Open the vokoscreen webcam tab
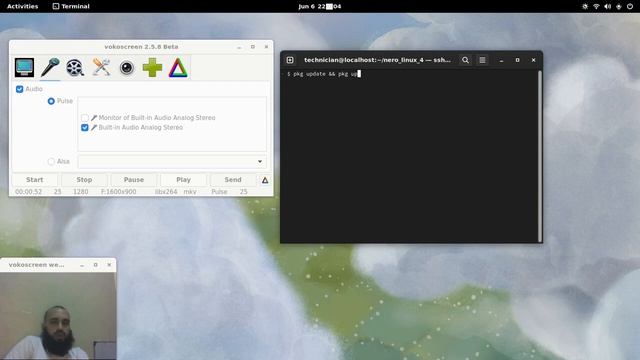 click(127, 67)
